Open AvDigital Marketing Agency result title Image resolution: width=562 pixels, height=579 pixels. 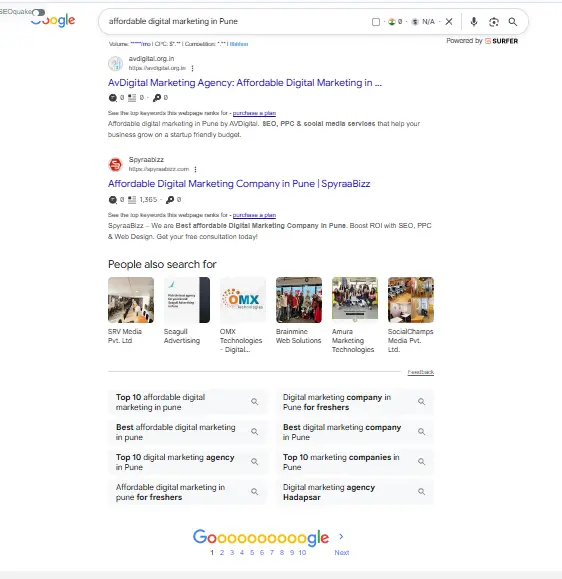(x=245, y=83)
